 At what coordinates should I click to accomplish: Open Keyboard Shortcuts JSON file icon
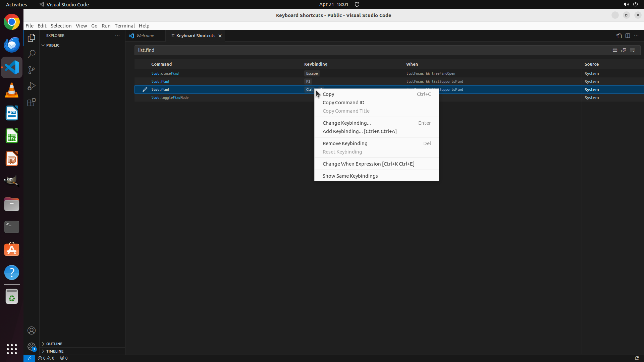(x=619, y=36)
